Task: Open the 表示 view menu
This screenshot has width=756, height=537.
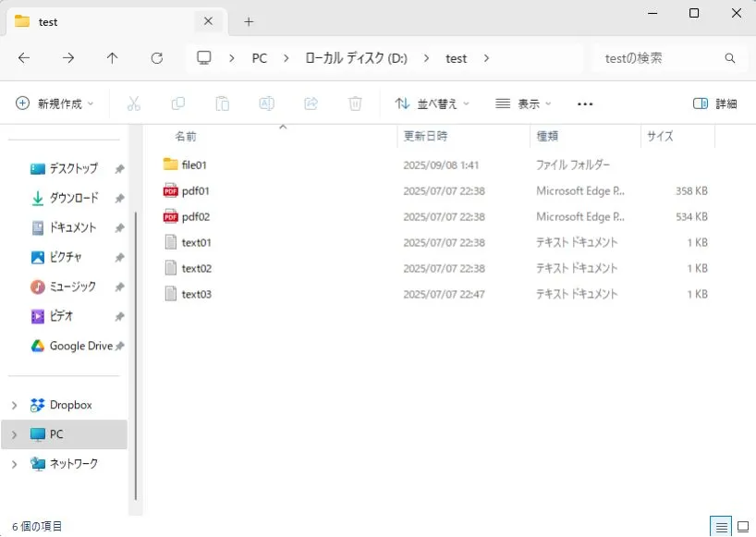Action: (523, 104)
